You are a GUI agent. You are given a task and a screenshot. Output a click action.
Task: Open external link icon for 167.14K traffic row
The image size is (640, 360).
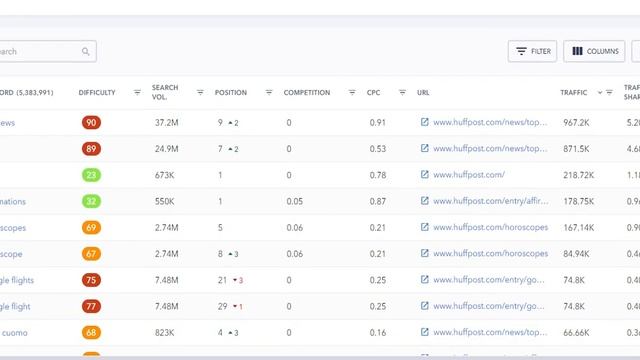click(x=424, y=227)
